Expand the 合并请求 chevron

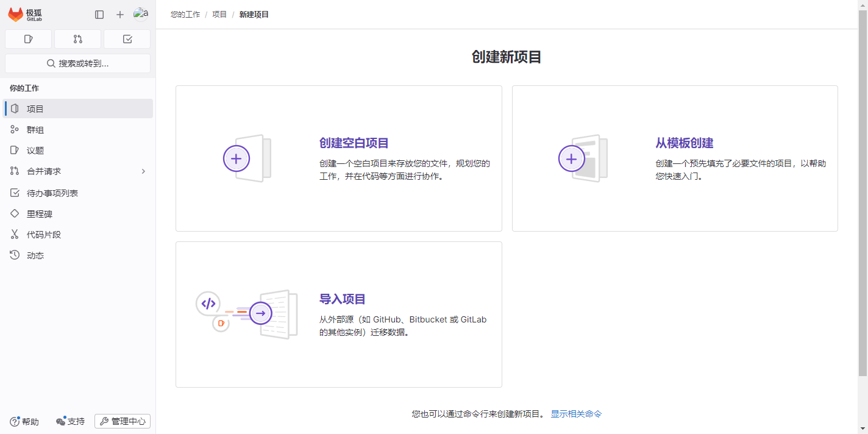(x=143, y=171)
